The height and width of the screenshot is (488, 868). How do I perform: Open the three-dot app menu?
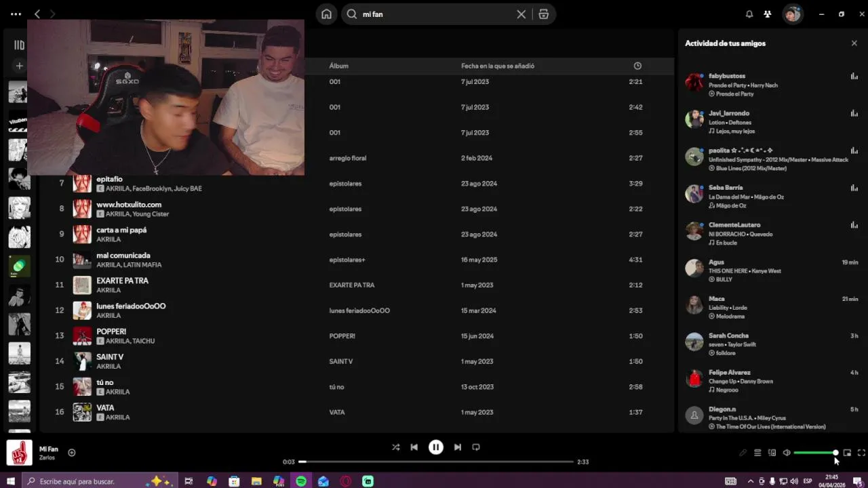(16, 14)
